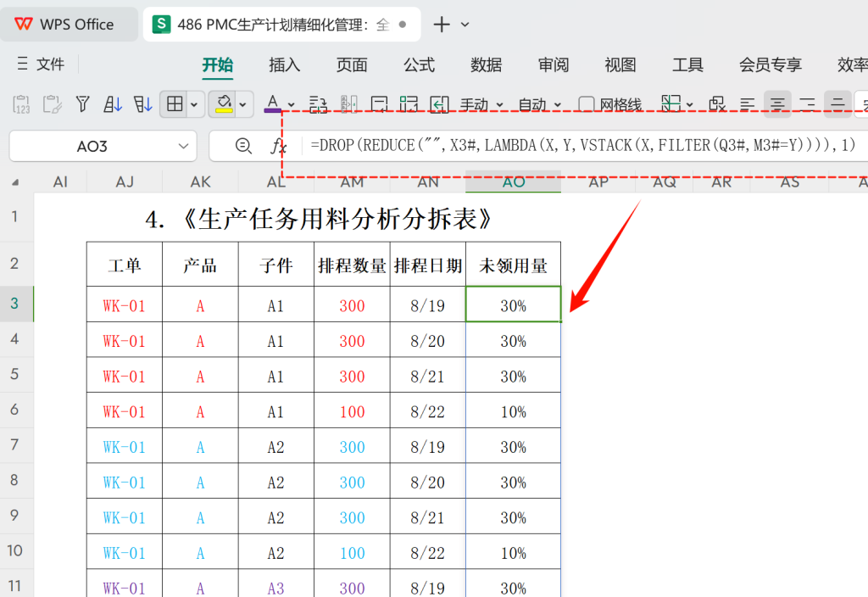Click the paste formatting clipboard icon
This screenshot has height=597, width=868.
click(53, 104)
